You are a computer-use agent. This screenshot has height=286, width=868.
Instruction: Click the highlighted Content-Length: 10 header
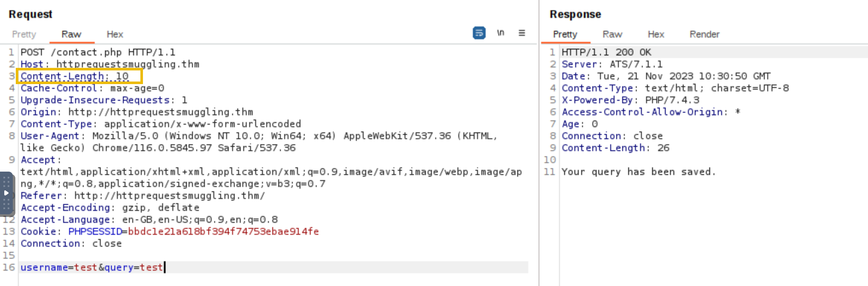[x=75, y=76]
